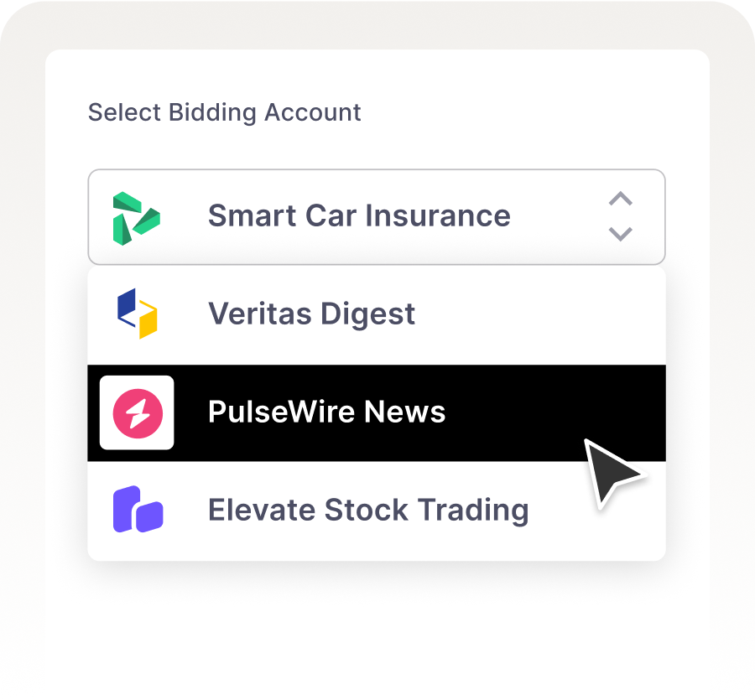
Task: Click the up chevron in the account selector
Action: [620, 200]
